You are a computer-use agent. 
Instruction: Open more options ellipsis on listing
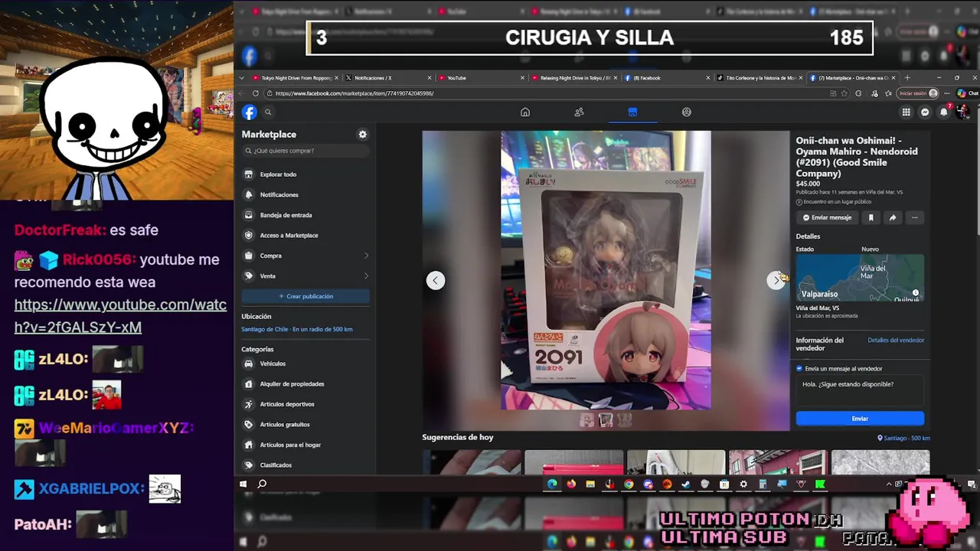click(914, 217)
